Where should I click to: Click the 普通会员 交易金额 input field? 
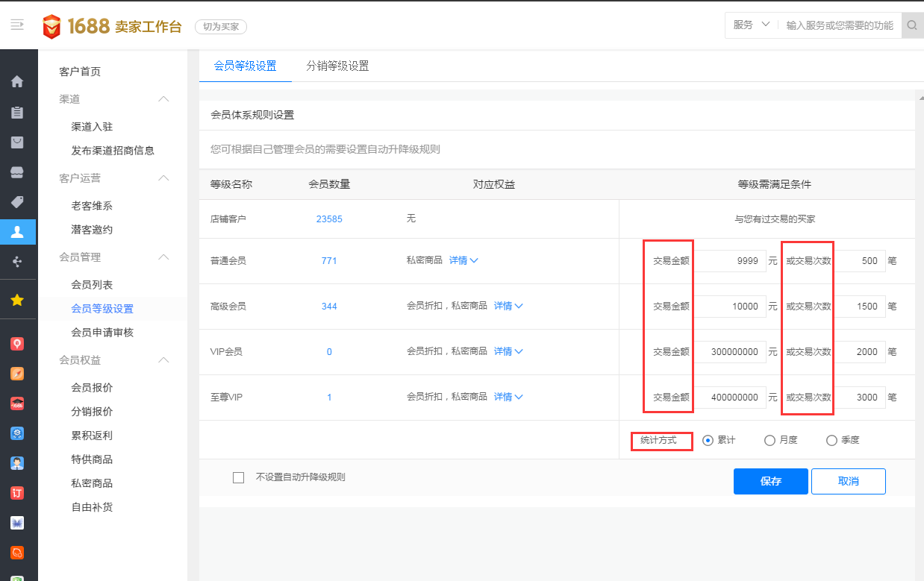pos(729,262)
